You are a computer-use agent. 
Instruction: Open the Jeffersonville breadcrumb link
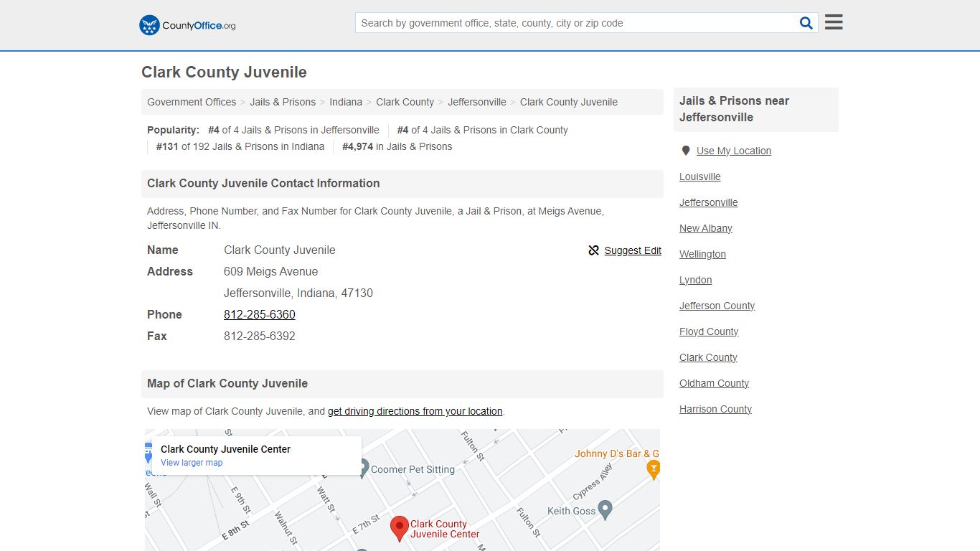tap(477, 102)
